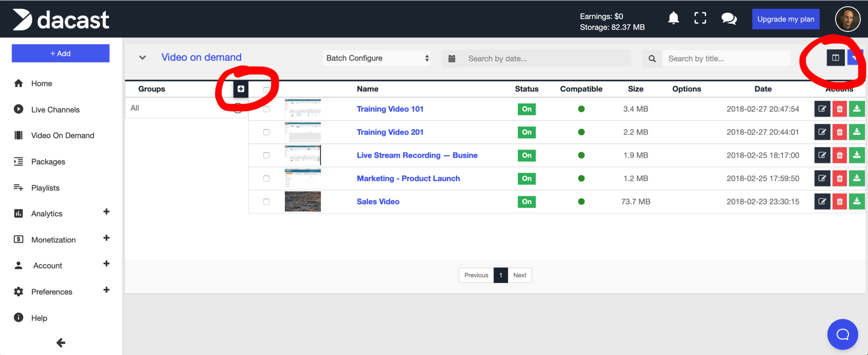
Task: Download the Sales Video
Action: click(857, 201)
